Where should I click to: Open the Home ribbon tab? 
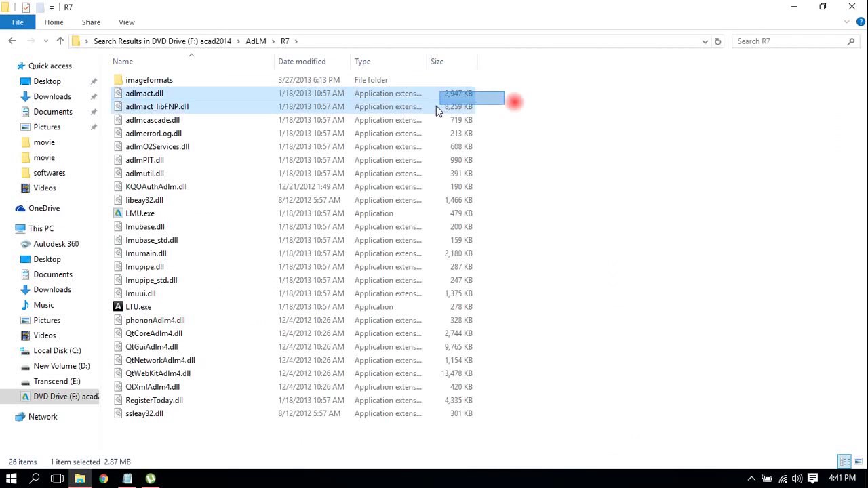[x=54, y=22]
